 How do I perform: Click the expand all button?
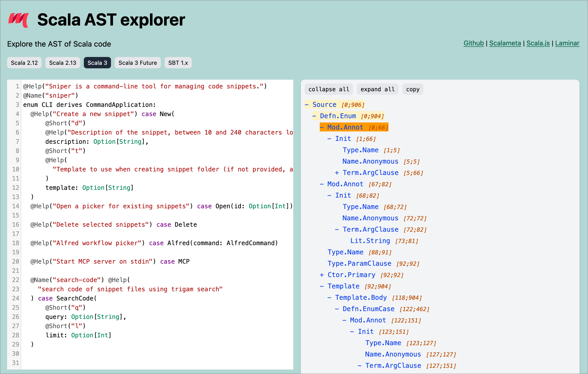378,89
